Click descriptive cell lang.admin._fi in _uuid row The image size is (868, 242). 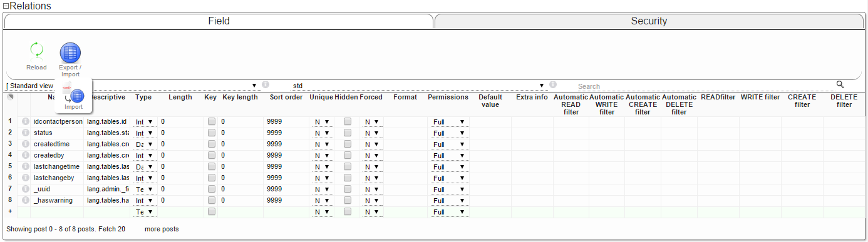point(108,189)
